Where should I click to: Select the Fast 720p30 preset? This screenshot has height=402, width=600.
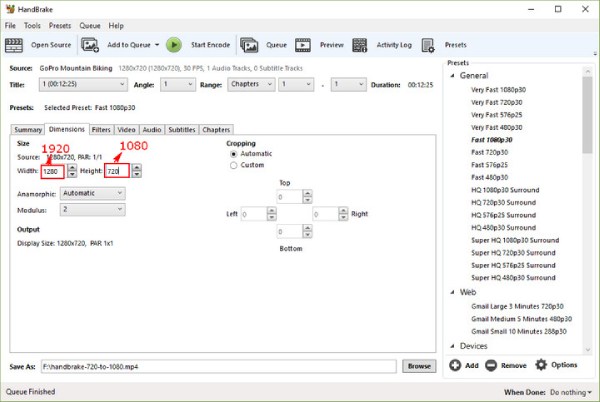point(489,152)
